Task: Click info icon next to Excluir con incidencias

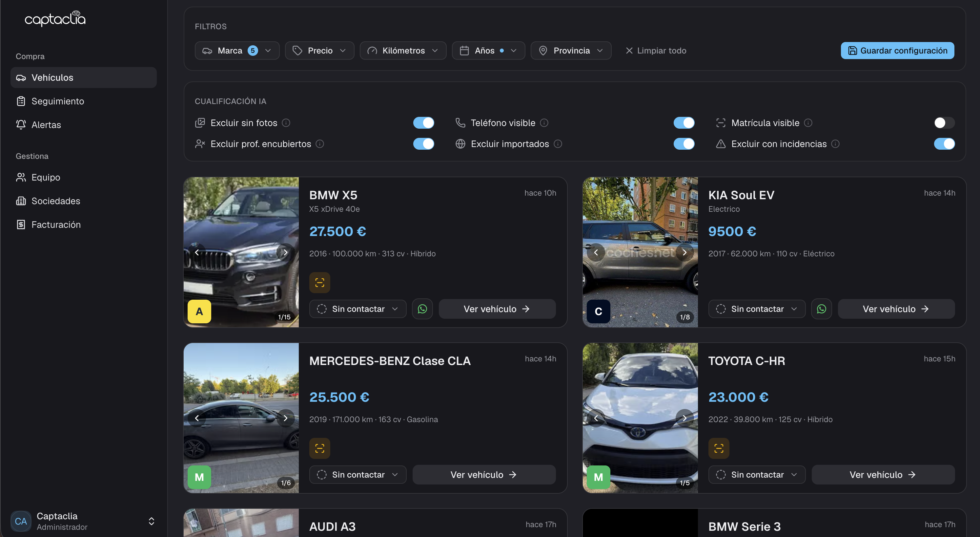Action: 835,143
